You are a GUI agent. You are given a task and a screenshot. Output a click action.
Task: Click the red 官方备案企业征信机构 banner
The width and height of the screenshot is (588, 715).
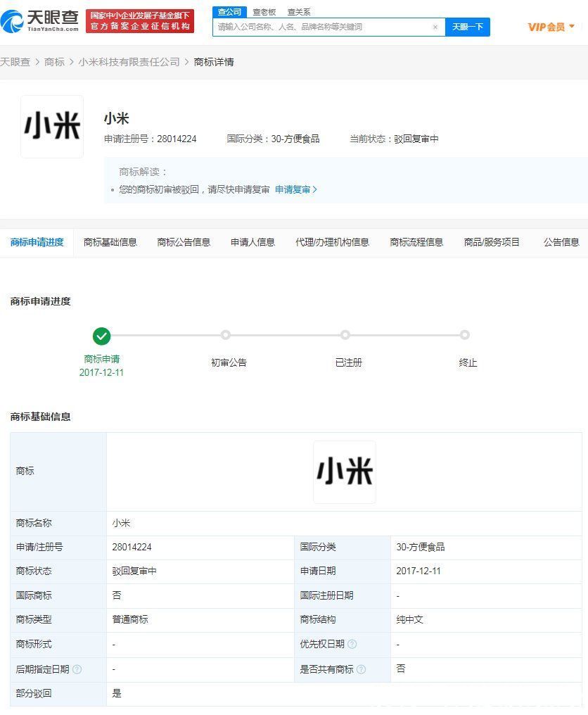click(140, 21)
